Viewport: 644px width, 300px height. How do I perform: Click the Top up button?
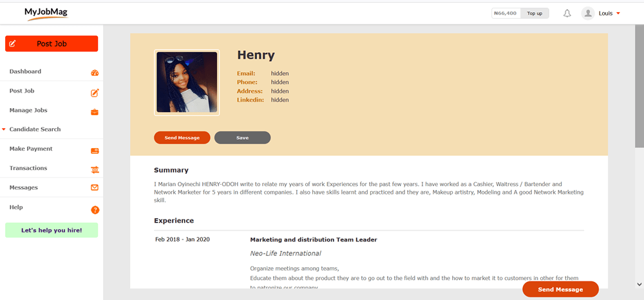tap(535, 13)
